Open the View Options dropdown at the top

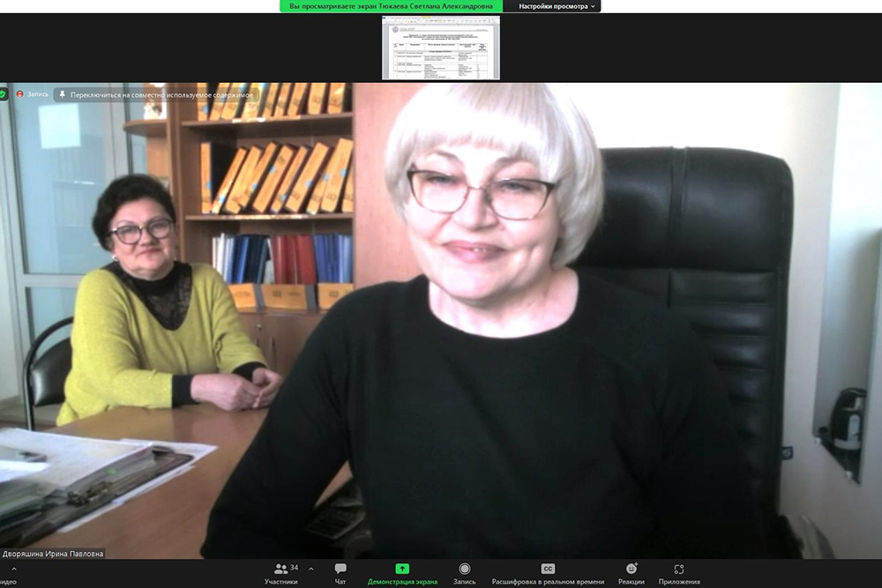coord(556,6)
